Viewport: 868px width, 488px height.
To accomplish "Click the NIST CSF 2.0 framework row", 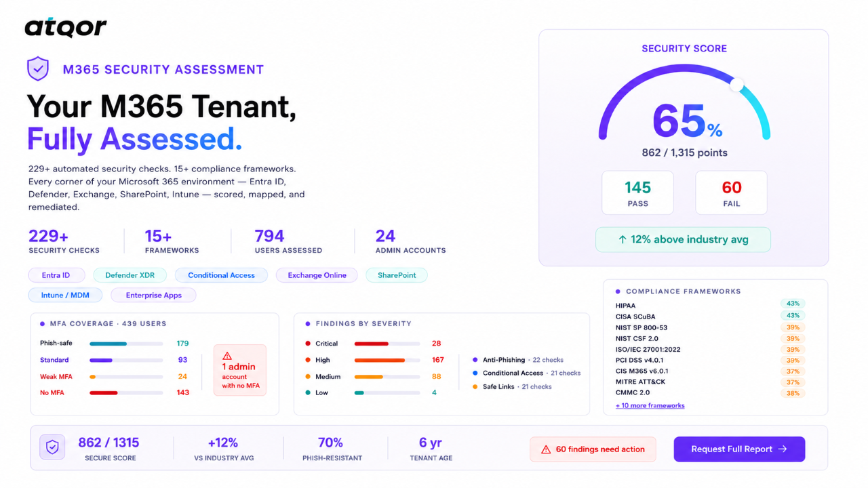I will (x=711, y=338).
